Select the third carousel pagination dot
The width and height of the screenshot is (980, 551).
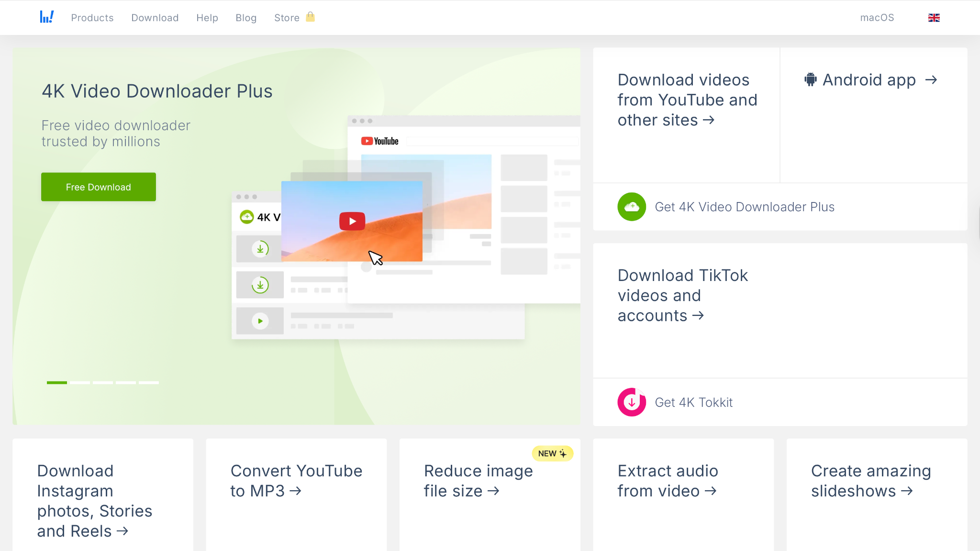(x=102, y=382)
